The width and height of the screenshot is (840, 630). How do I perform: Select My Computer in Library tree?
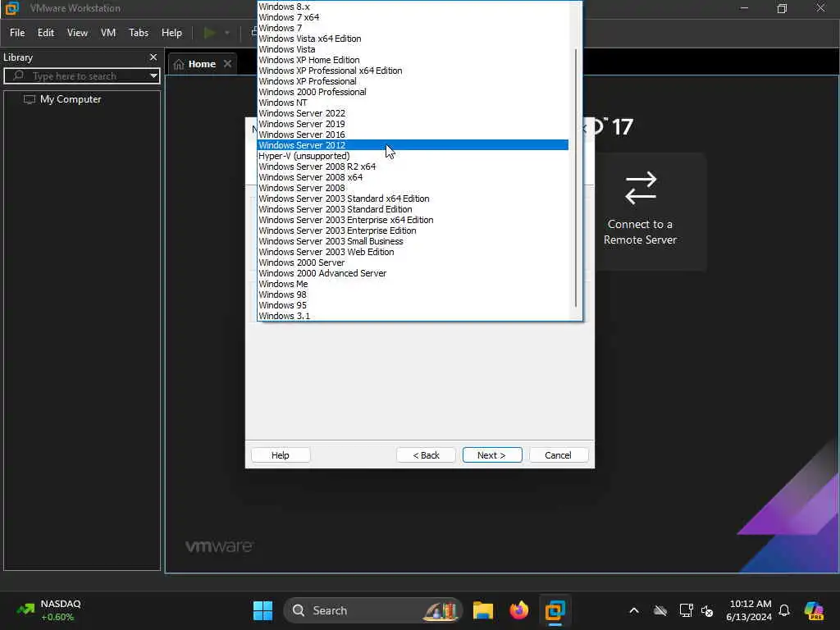coord(71,99)
